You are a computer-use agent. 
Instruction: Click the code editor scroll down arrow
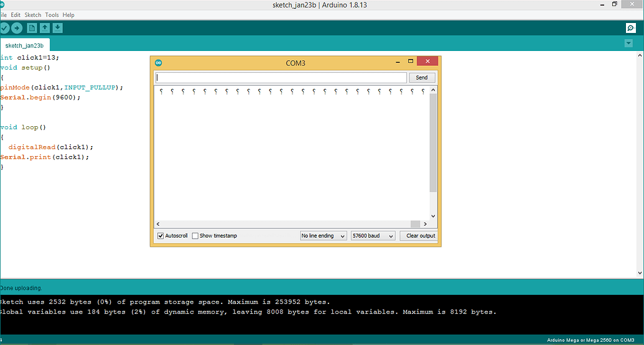[x=640, y=273]
